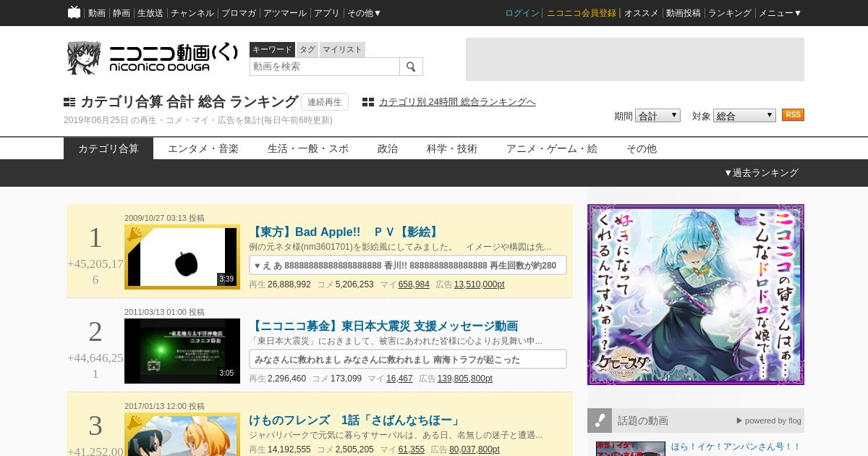Open 動画 in top navigation
Screen dimensions: 868x456
tap(97, 13)
